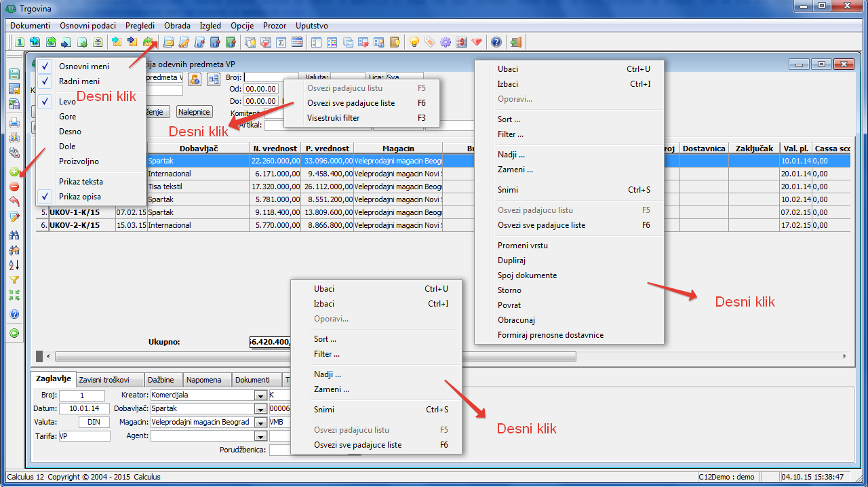Click the pencil edit document toolbar icon
Viewport: 868px width, 487px height.
coord(184,42)
